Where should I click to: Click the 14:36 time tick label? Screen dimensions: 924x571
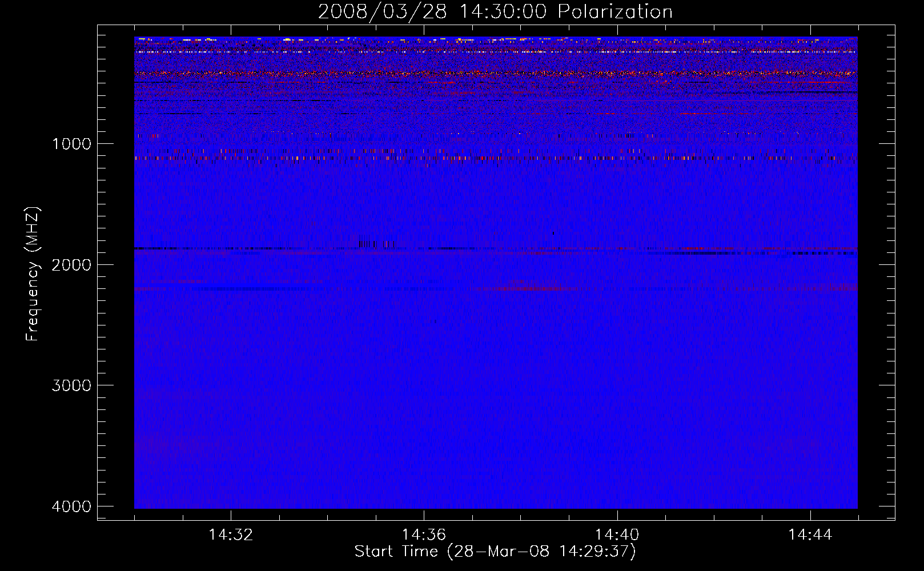(424, 535)
